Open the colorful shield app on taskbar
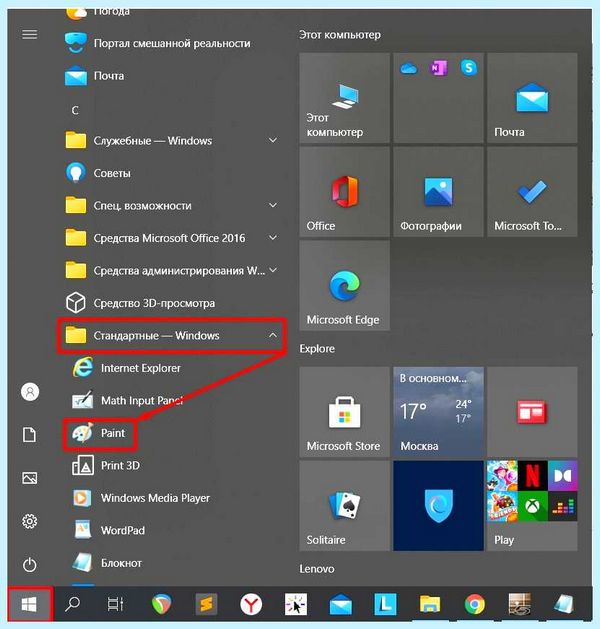This screenshot has width=600, height=629. coord(161,604)
